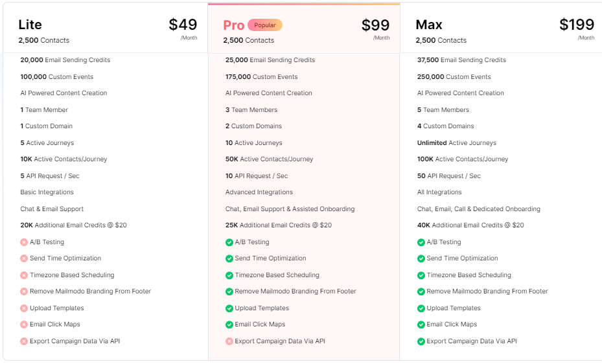Click the green check beside Pro Timezone Based Scheduling

(x=229, y=275)
